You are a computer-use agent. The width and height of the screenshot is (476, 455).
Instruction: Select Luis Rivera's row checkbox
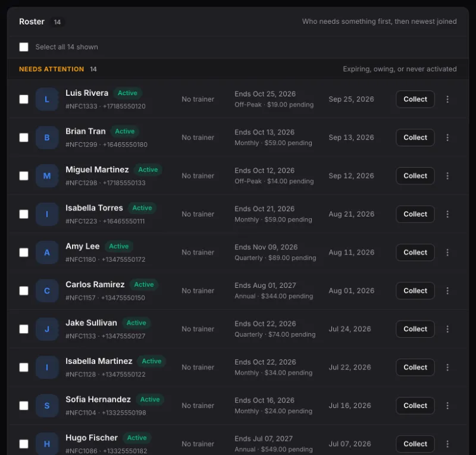coord(24,99)
